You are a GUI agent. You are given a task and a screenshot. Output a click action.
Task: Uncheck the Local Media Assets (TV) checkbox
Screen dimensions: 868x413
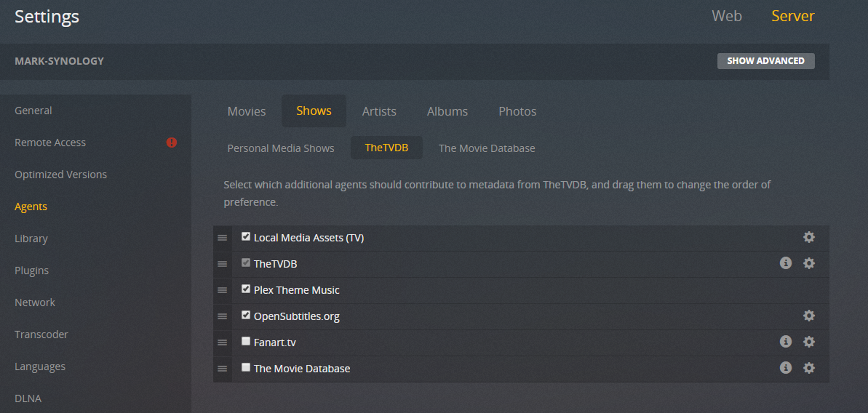[246, 237]
